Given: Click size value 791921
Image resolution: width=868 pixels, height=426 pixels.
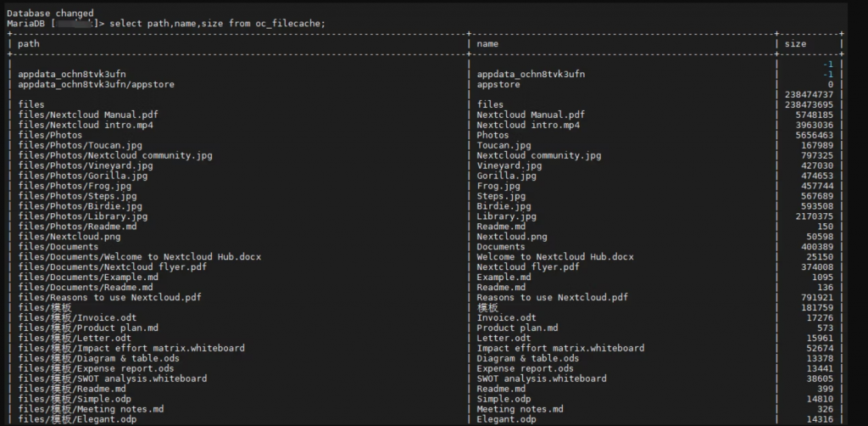Looking at the screenshot, I should point(817,298).
